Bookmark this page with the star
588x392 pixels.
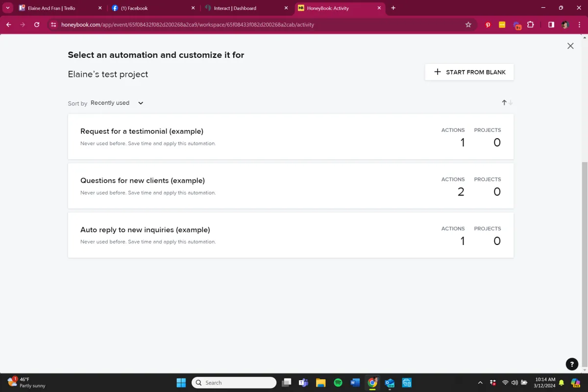tap(468, 24)
